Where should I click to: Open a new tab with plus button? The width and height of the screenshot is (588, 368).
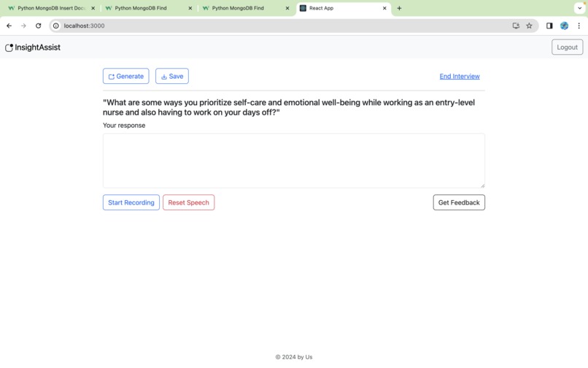click(399, 8)
